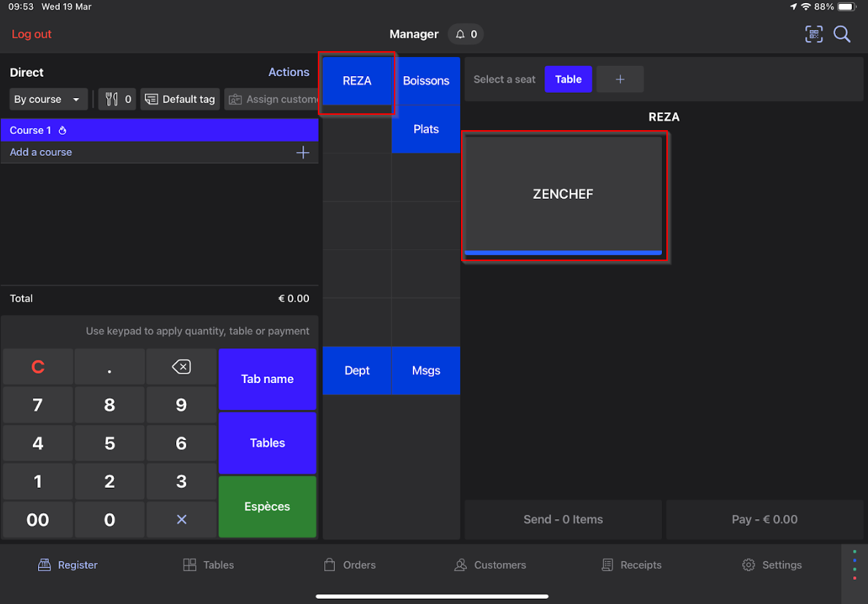
Task: Expand the By course dropdown
Action: coord(48,99)
